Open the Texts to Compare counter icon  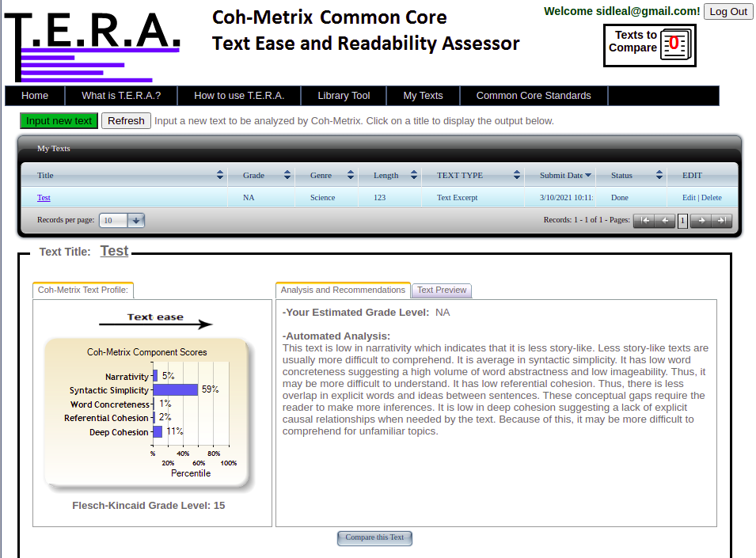point(674,45)
